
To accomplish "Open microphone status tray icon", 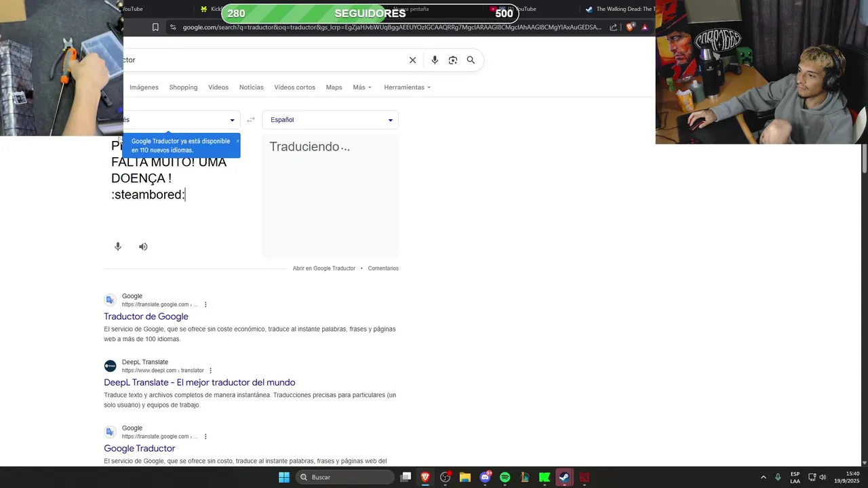I will pos(778,477).
